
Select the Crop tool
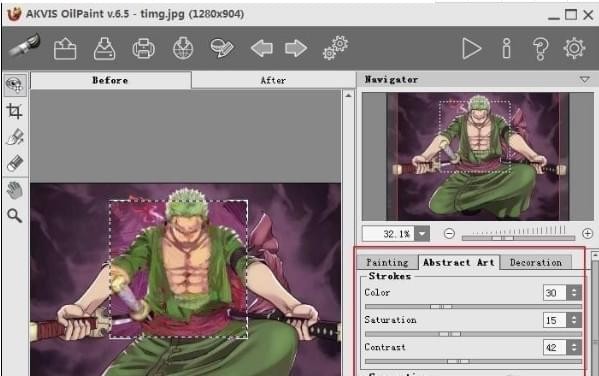[x=15, y=111]
